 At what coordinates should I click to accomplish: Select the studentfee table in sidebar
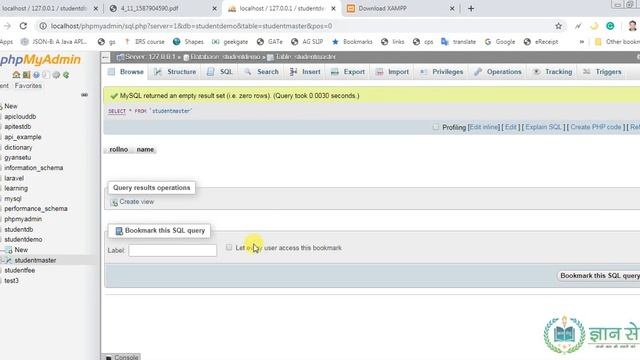[20, 270]
